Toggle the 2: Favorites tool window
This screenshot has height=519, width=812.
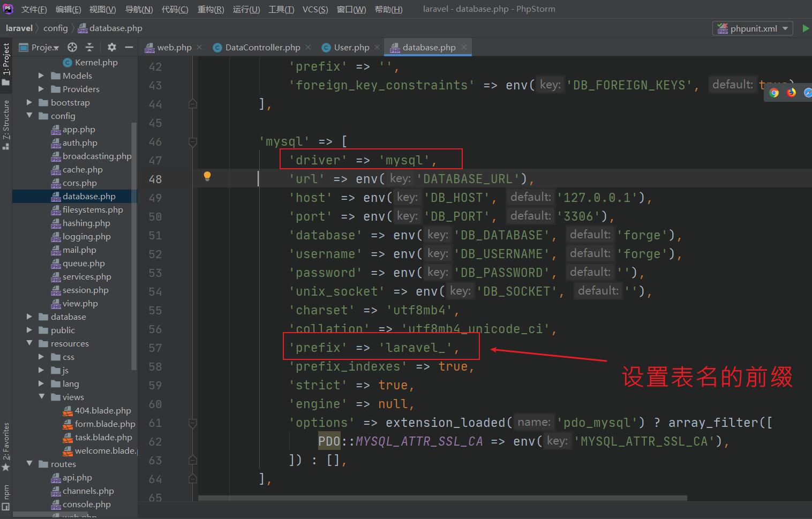click(6, 447)
